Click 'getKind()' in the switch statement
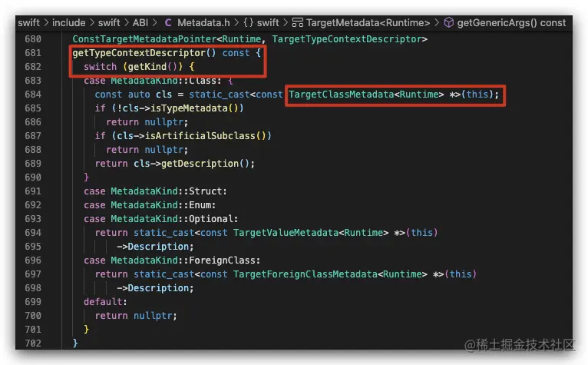Viewport: 588px width, 365px height. tap(153, 67)
